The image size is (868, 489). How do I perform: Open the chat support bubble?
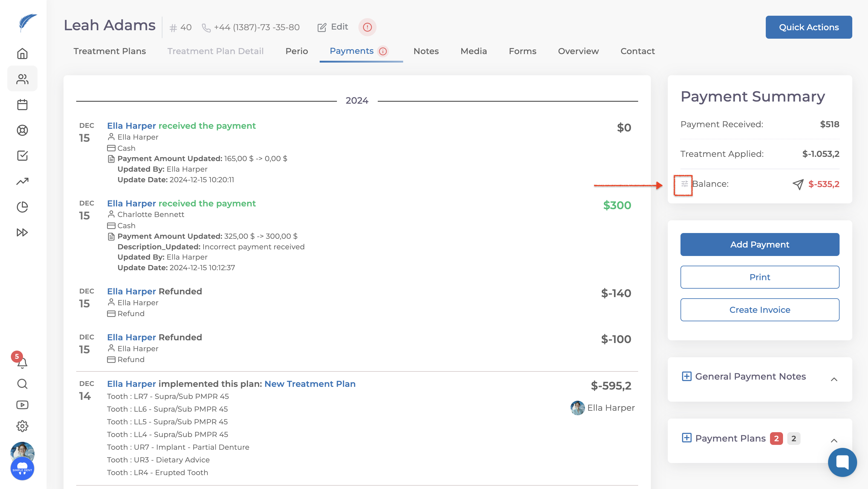tap(842, 462)
